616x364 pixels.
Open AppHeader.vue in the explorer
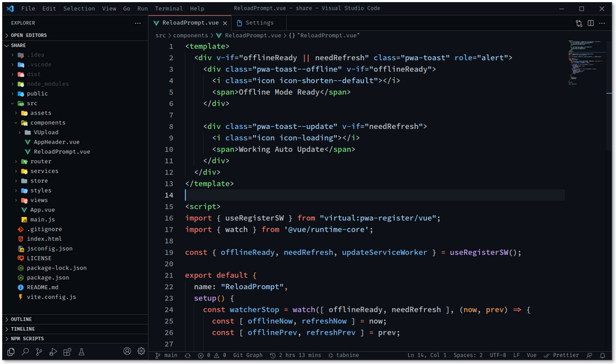[x=56, y=142]
